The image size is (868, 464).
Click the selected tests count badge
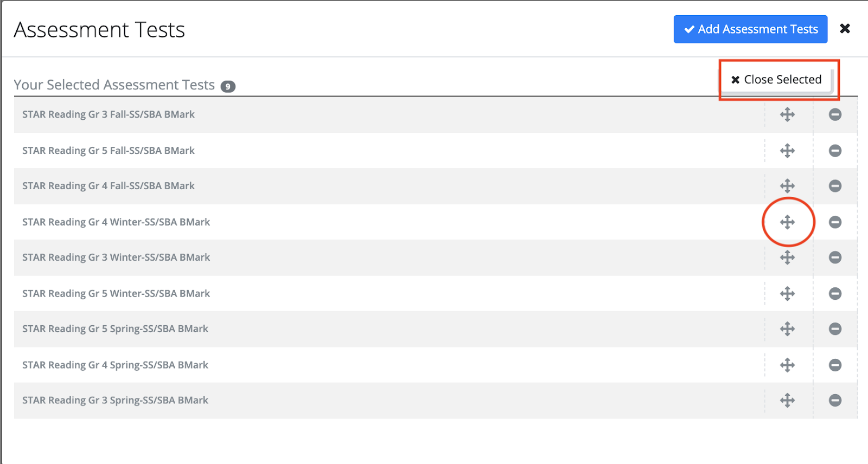(x=228, y=86)
